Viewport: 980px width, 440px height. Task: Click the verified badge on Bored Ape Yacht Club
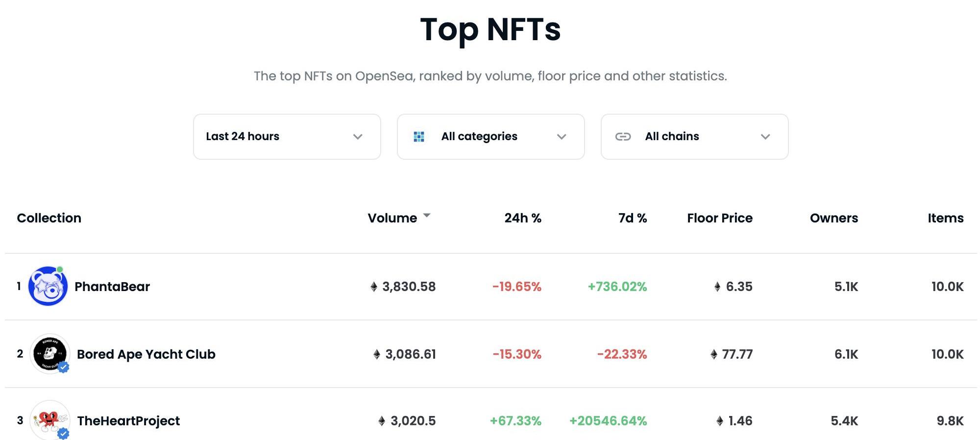click(63, 367)
